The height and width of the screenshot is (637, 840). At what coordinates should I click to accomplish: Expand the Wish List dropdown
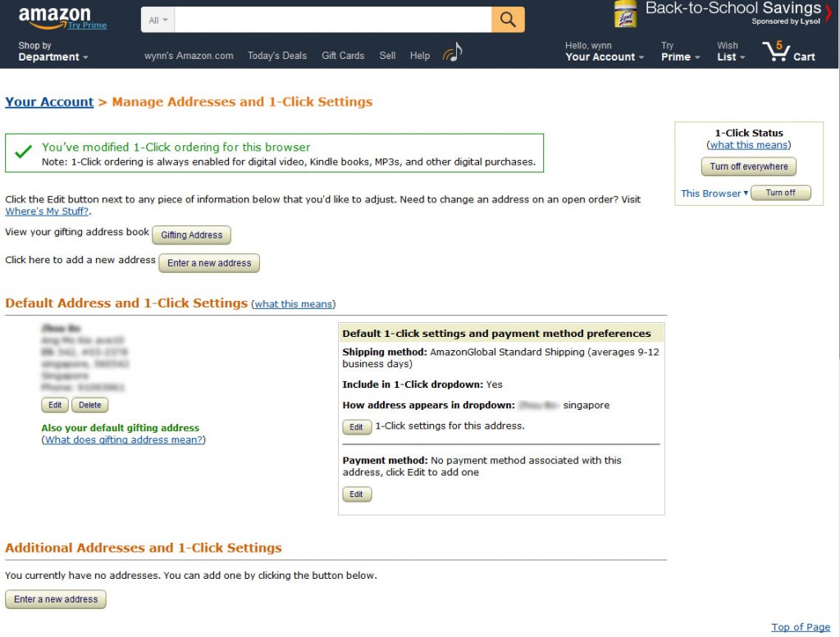[x=731, y=52]
